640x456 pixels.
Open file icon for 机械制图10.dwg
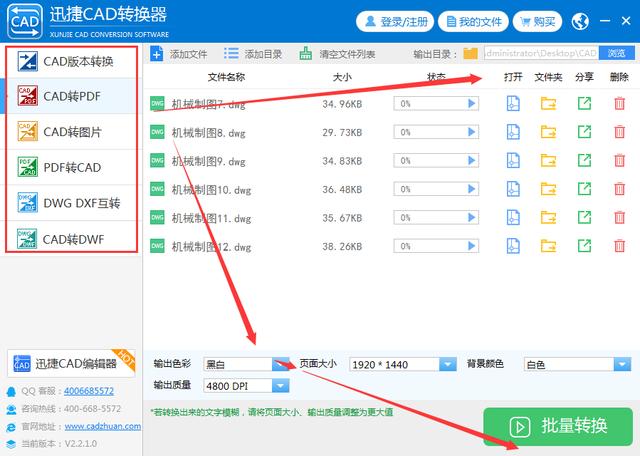point(513,189)
